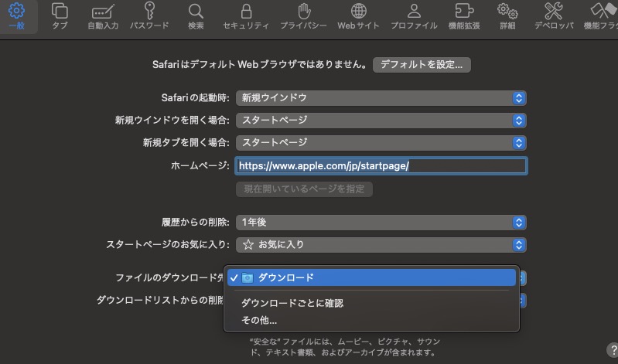This screenshot has width=618, height=364.
Task: Select the 一般 (General) settings tab
Action: point(16,15)
